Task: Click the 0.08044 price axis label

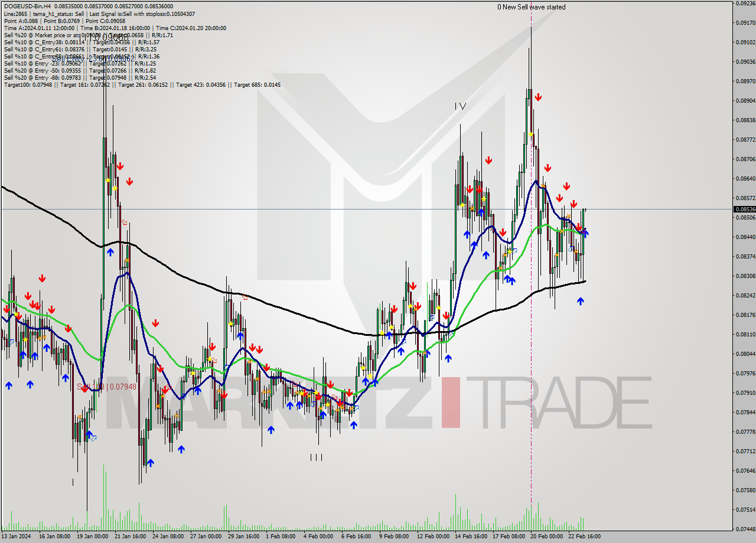Action: 744,354
